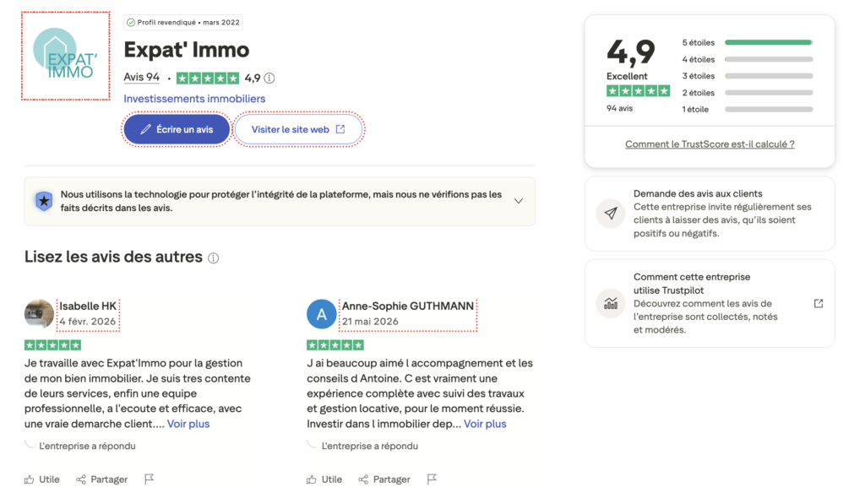The width and height of the screenshot is (865, 504).
Task: Click L'entreprise a répondu under Isabelle HK's review
Action: (x=87, y=446)
